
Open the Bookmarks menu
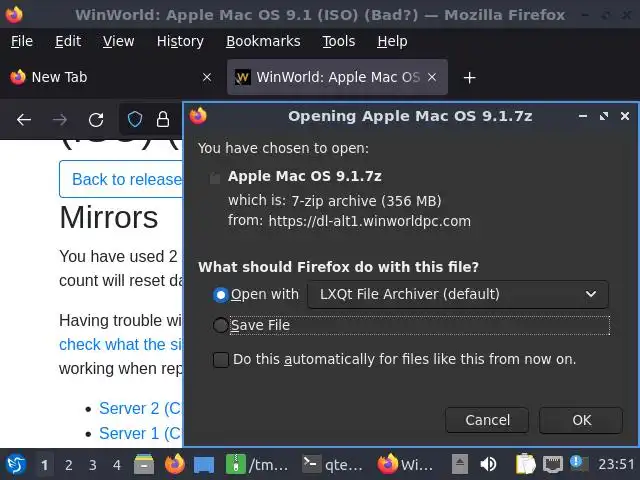tap(263, 41)
